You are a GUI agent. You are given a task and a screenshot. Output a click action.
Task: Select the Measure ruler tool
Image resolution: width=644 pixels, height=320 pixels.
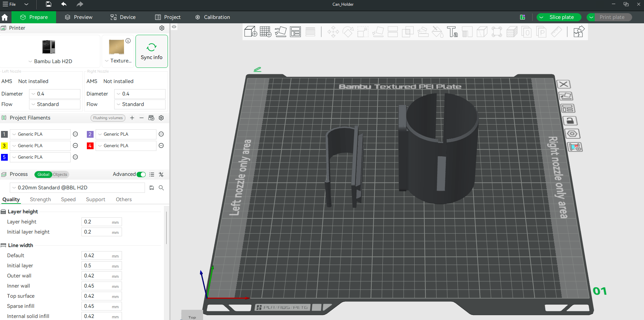click(x=556, y=32)
